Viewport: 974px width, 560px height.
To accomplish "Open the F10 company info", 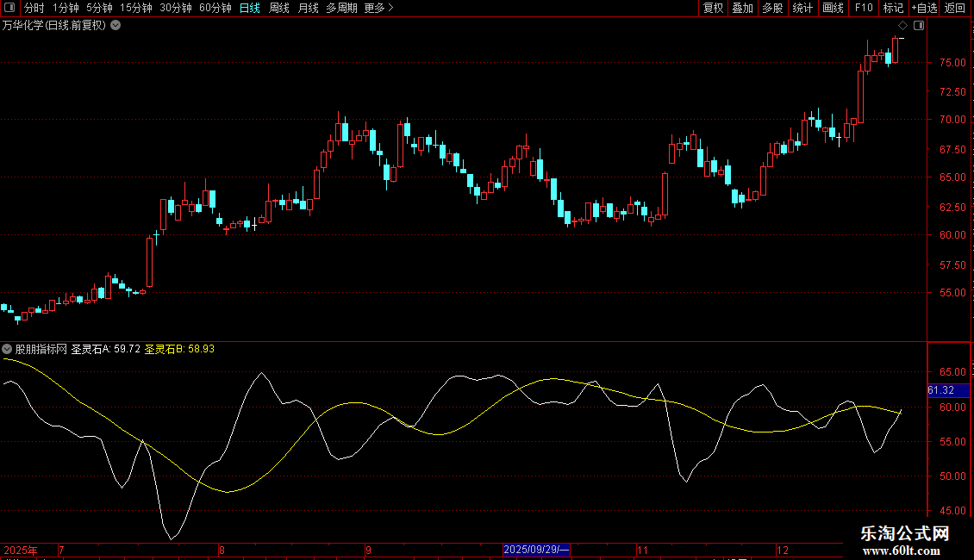I will click(x=863, y=8).
